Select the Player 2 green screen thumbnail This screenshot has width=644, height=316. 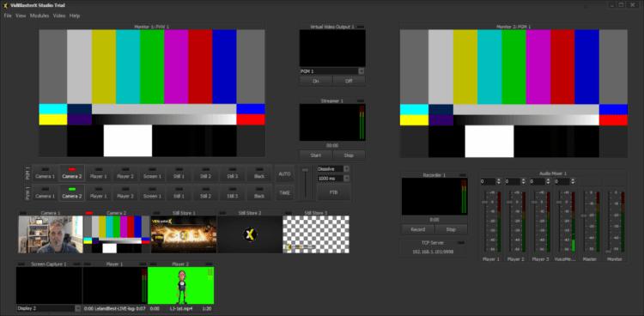coord(180,286)
